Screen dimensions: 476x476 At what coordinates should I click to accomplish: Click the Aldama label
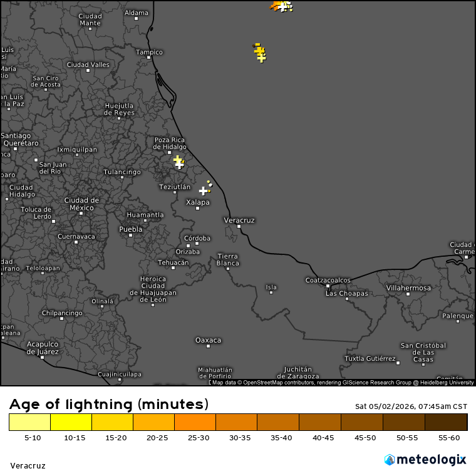pyautogui.click(x=137, y=13)
